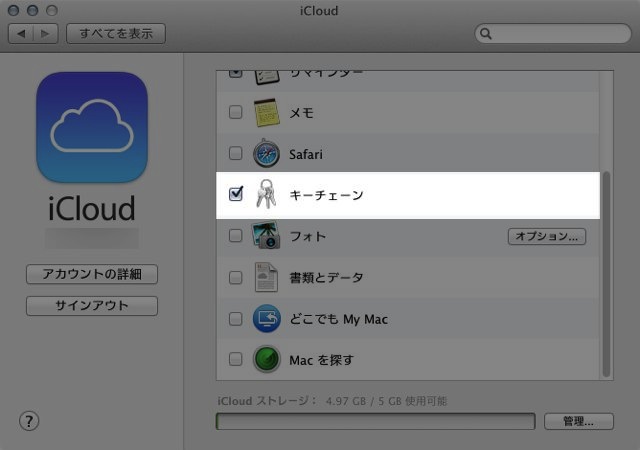Click the Notes (メモ) notepad icon
The height and width of the screenshot is (450, 640).
pyautogui.click(x=267, y=112)
